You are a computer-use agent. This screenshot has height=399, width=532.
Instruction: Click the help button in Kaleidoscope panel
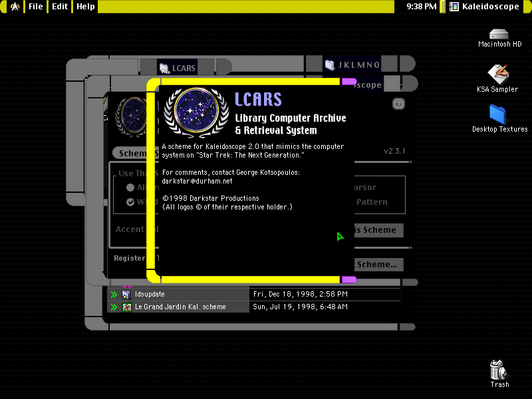tap(398, 104)
